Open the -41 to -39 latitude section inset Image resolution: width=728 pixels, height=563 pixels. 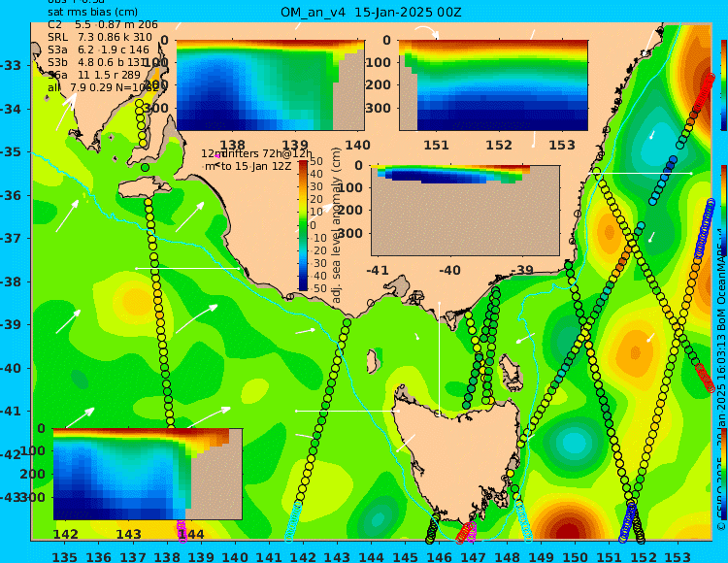coord(465,211)
